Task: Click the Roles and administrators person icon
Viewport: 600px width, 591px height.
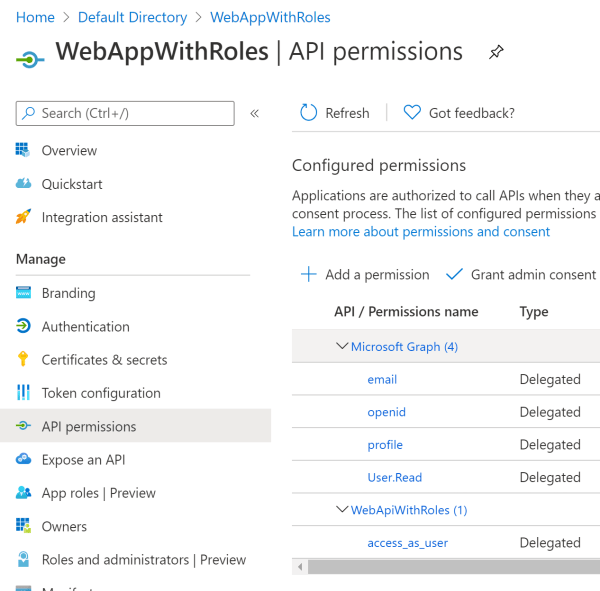Action: pos(23,559)
